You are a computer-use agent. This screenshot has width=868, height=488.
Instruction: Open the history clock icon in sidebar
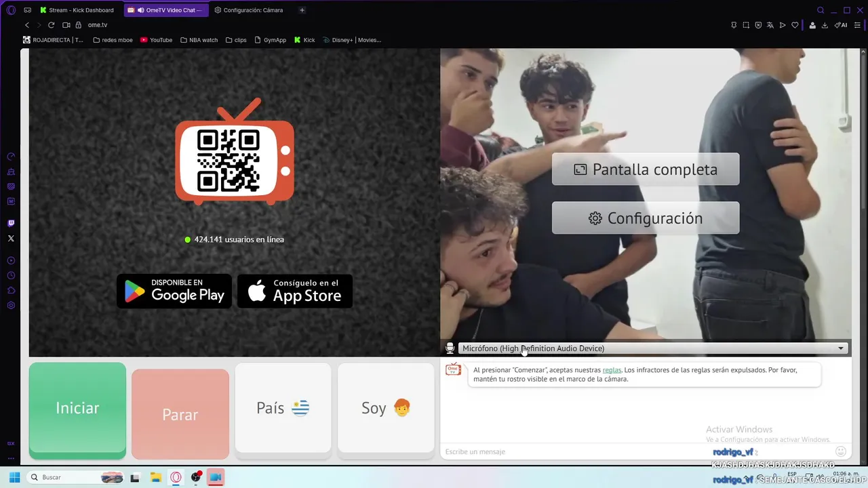pyautogui.click(x=11, y=275)
